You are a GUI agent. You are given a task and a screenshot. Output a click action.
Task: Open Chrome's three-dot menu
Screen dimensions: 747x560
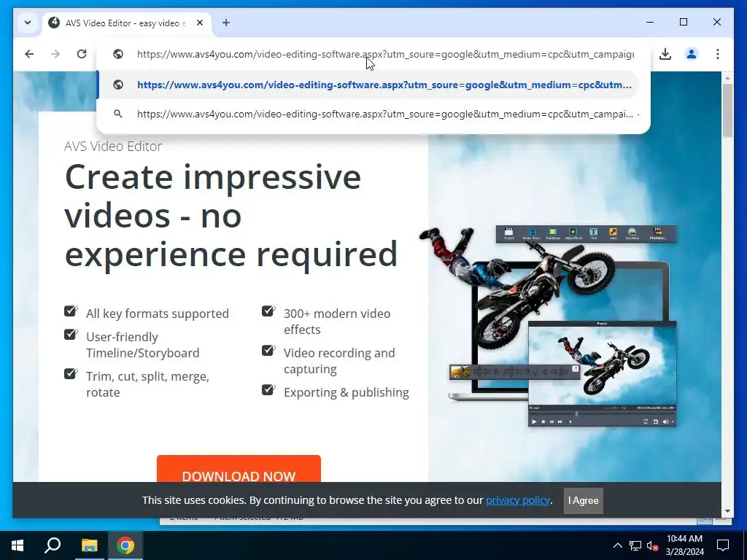point(718,54)
